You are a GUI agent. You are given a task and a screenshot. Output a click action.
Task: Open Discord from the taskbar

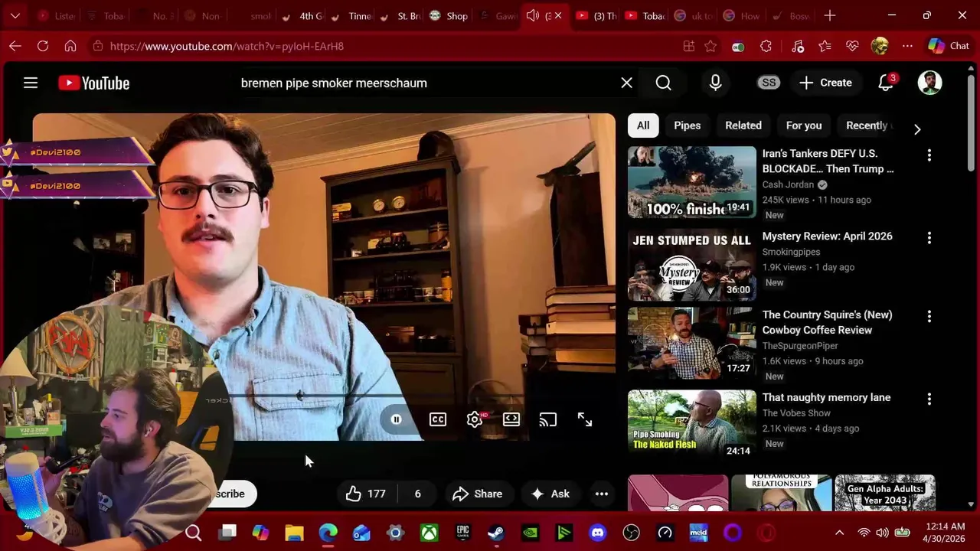point(597,533)
